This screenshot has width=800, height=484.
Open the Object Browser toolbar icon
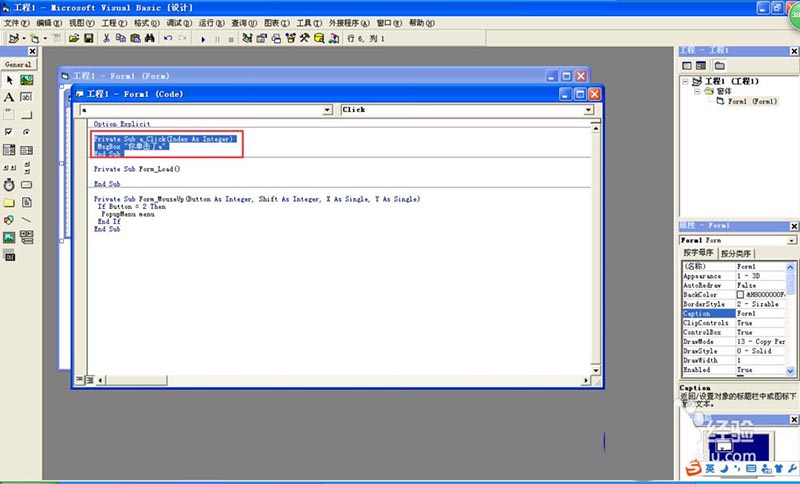pyautogui.click(x=290, y=38)
